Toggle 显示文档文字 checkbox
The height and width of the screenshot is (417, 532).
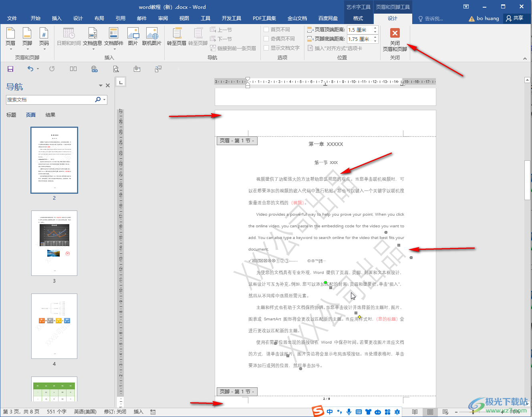pyautogui.click(x=282, y=48)
